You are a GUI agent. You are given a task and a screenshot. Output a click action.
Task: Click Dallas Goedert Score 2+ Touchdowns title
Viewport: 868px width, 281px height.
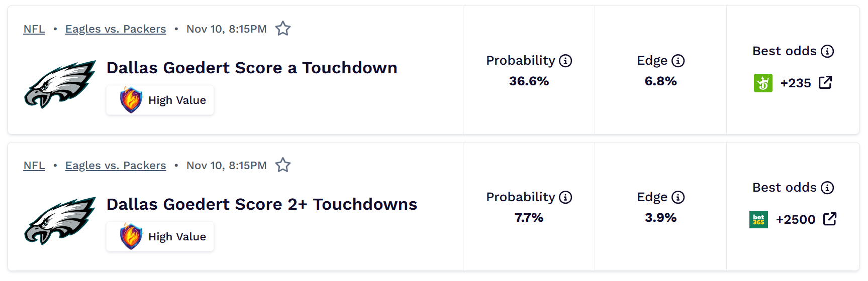point(261,204)
